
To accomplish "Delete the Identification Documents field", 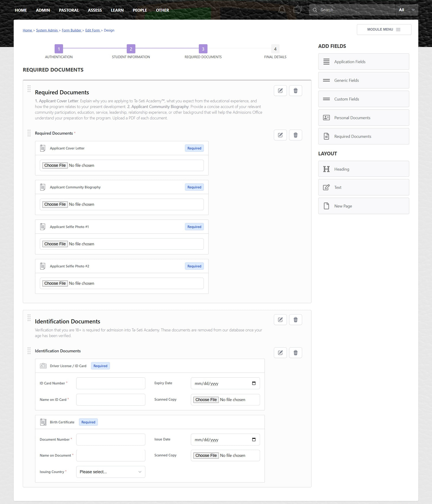I will 295,353.
